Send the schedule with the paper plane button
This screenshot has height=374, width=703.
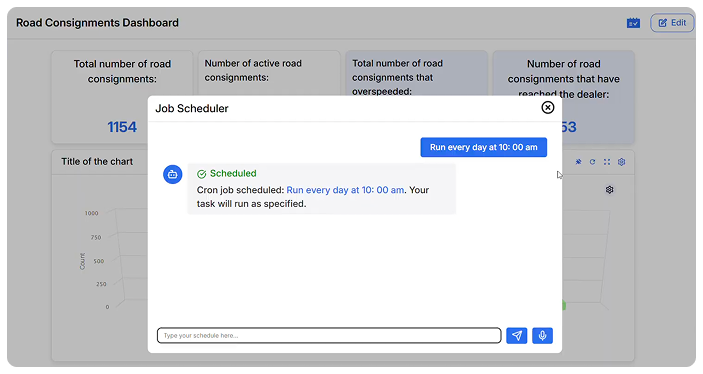(x=516, y=335)
